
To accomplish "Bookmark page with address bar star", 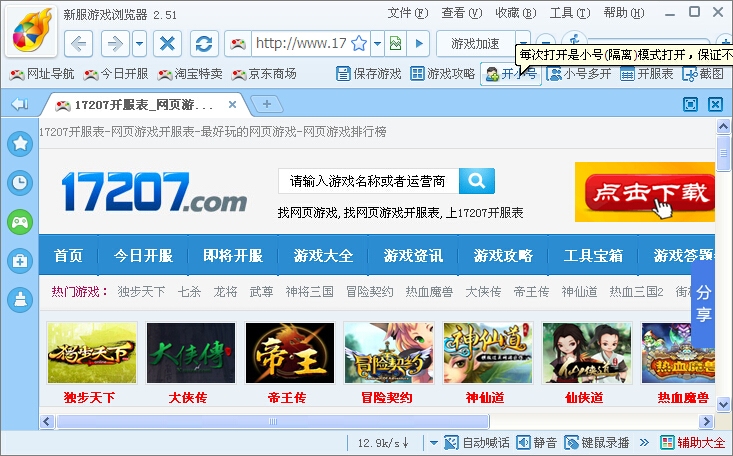I will 359,44.
